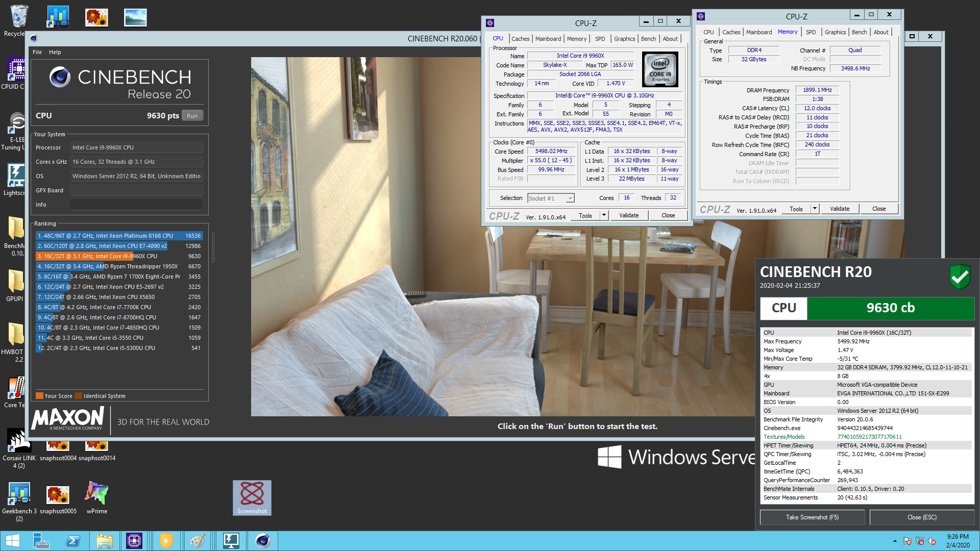Click Take Screenshot (F5) button
The image size is (980, 551).
point(812,517)
